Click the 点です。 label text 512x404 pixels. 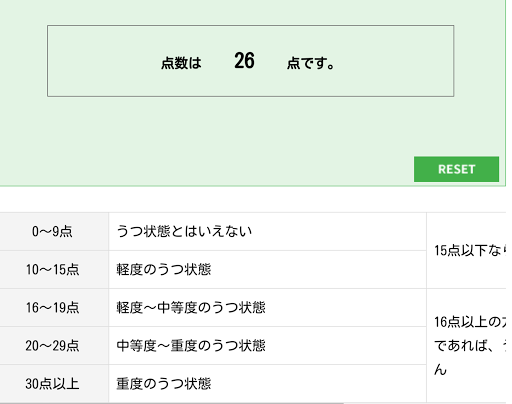tap(310, 63)
